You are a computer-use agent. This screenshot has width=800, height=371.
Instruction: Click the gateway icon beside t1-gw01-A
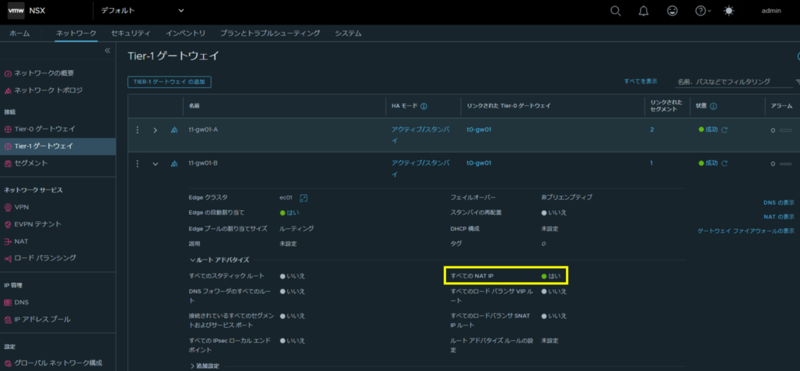[174, 130]
